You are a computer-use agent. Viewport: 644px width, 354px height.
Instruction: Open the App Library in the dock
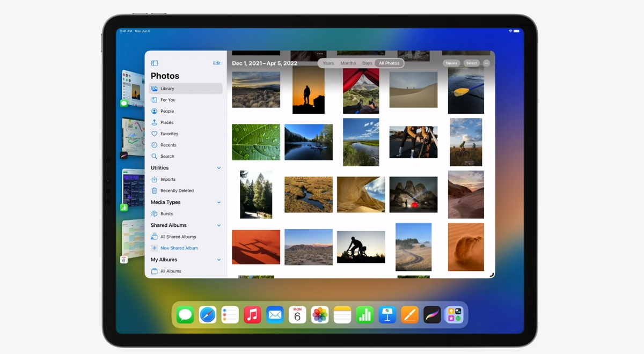coord(454,314)
